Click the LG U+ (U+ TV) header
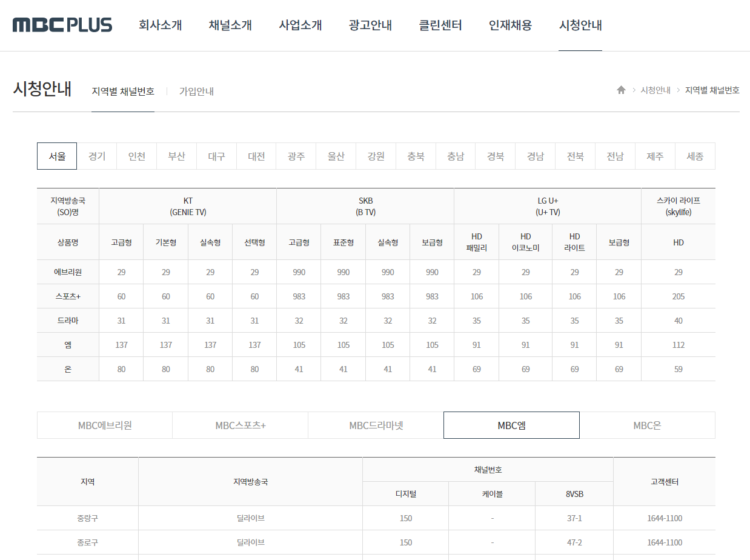 tap(548, 206)
